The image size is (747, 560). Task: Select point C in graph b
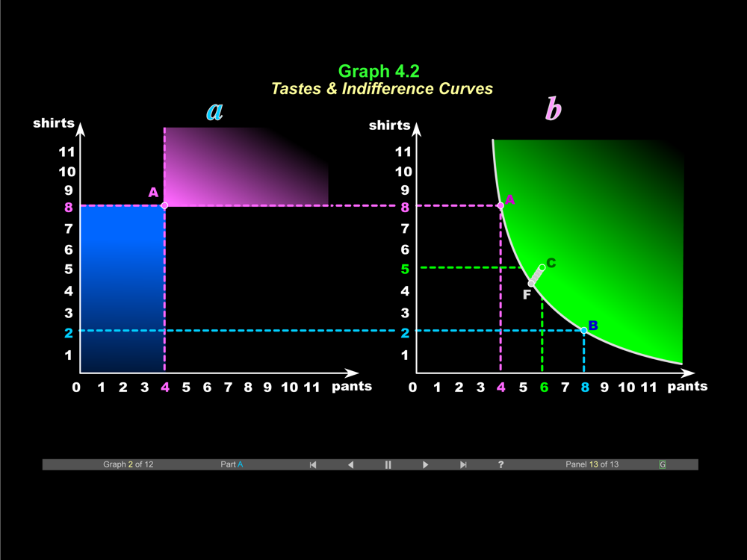(x=542, y=267)
